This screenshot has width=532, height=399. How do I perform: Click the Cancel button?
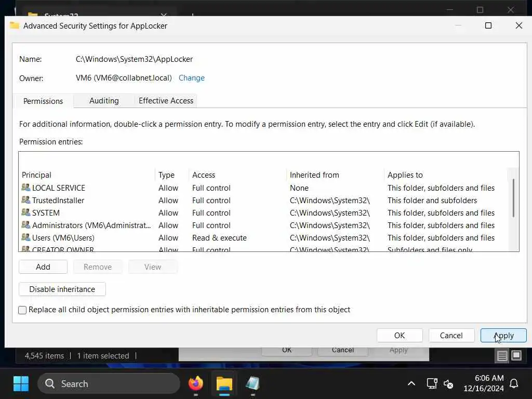pyautogui.click(x=451, y=335)
